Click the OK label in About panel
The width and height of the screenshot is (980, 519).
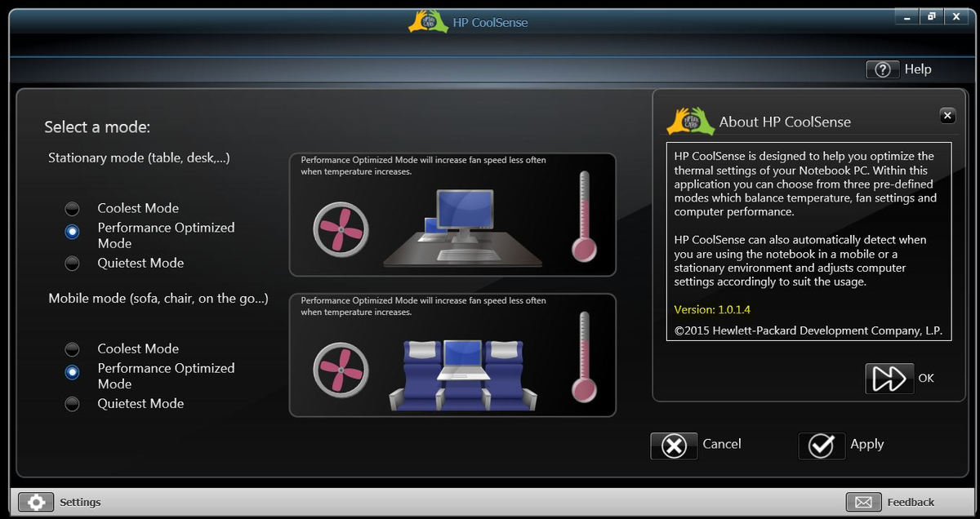click(x=926, y=378)
